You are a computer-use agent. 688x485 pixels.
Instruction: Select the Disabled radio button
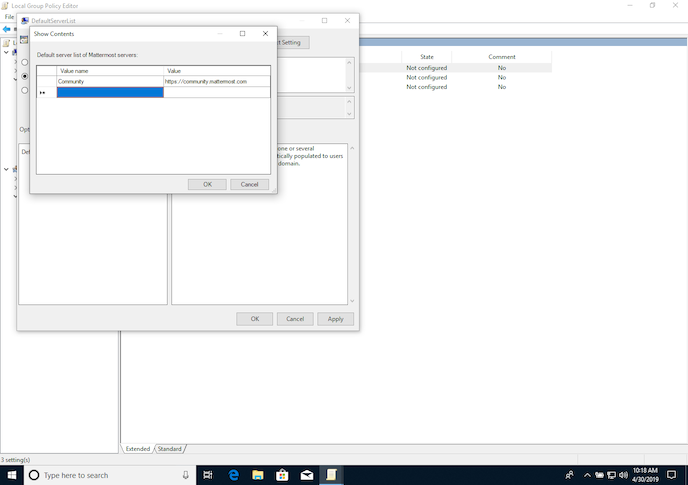[x=24, y=90]
